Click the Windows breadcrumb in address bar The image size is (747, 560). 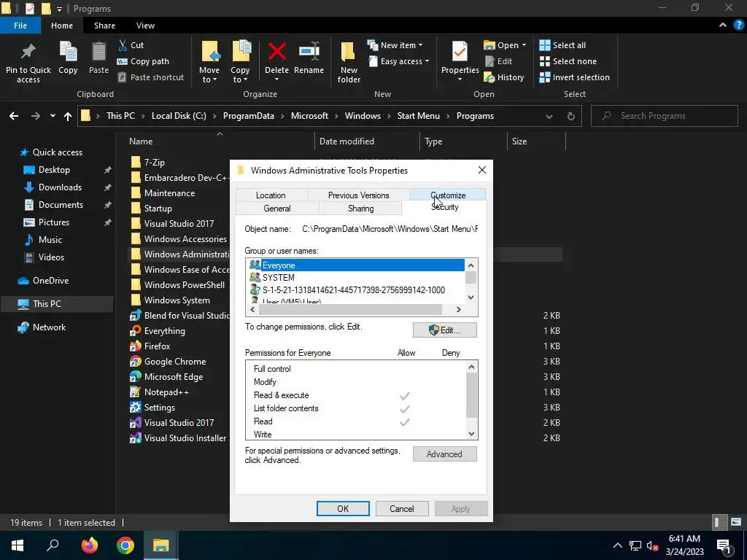(363, 116)
